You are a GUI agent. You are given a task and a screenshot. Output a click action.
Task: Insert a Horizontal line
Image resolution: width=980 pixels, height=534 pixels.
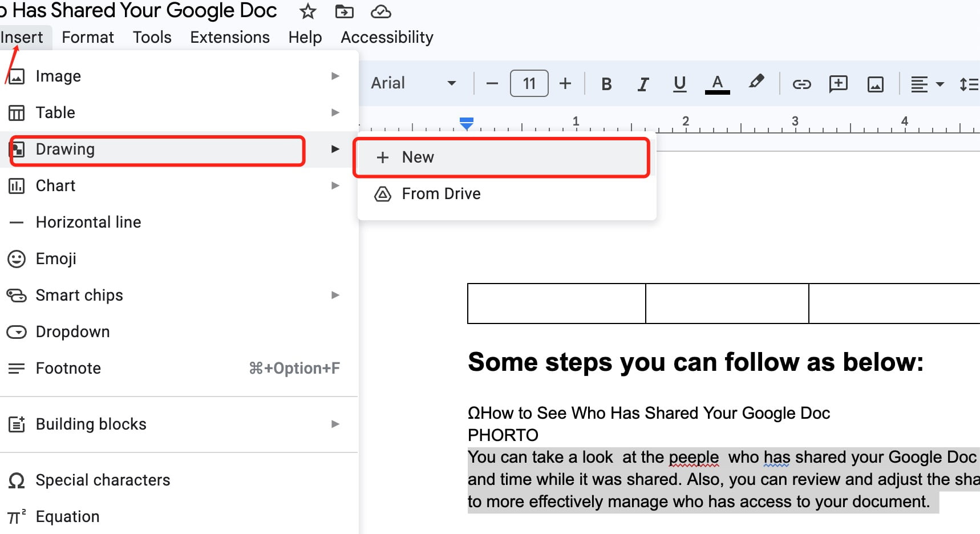click(x=179, y=222)
